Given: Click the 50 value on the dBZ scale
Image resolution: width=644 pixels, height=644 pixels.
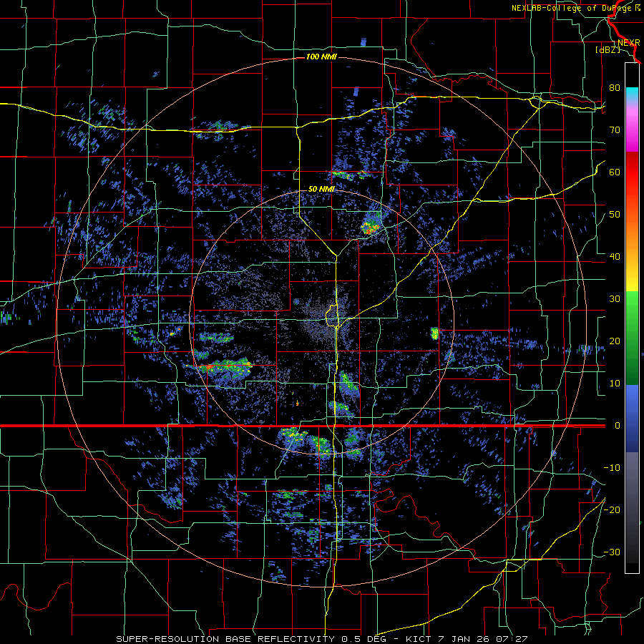Looking at the screenshot, I should (615, 215).
